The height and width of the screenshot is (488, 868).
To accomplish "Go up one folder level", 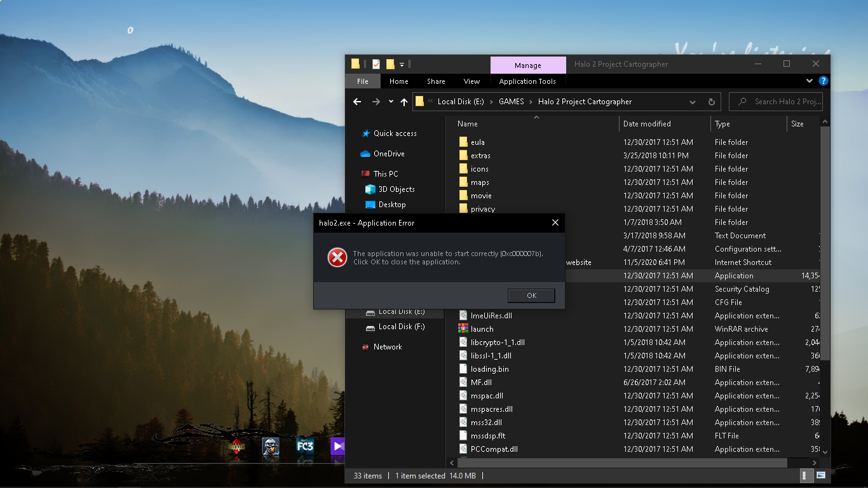I will [404, 102].
